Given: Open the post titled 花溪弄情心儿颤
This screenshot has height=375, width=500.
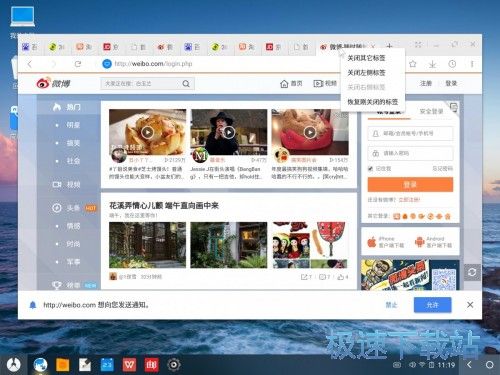Looking at the screenshot, I should pos(164,205).
